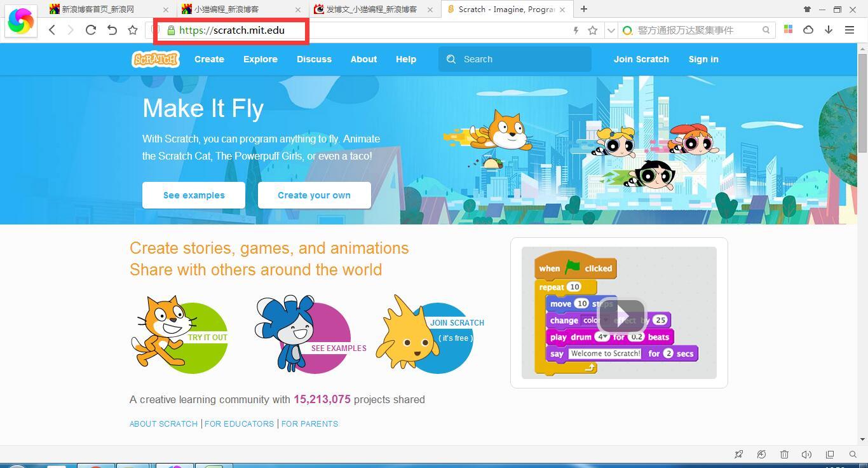Viewport: 868px width, 468px height.
Task: Bookmark page with star at address bar end
Action: click(x=593, y=30)
